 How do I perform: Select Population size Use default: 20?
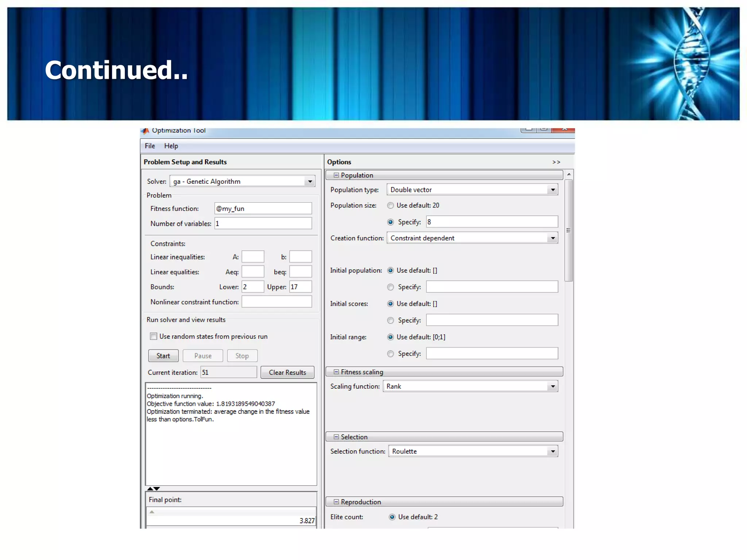pyautogui.click(x=390, y=206)
